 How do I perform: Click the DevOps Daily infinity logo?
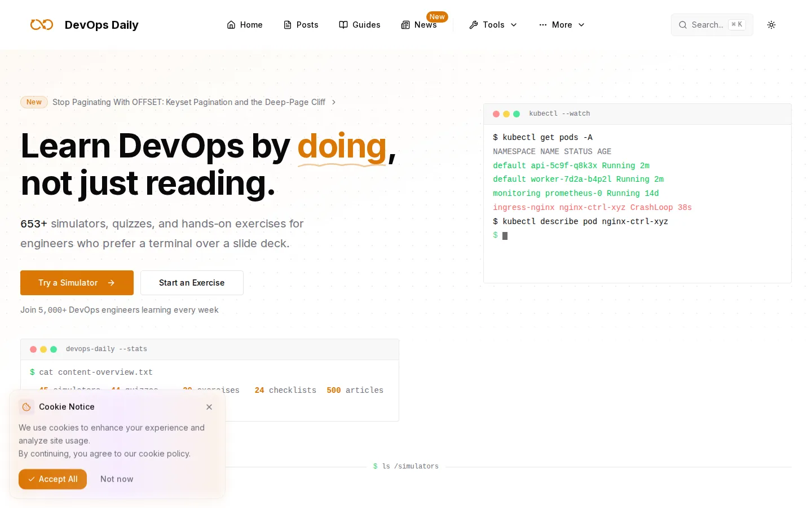tap(42, 25)
